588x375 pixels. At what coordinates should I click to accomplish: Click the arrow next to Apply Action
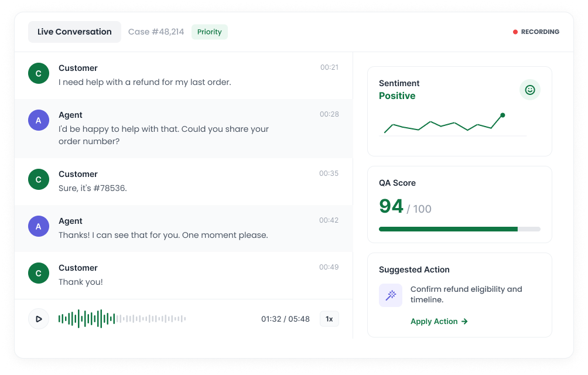click(x=464, y=321)
